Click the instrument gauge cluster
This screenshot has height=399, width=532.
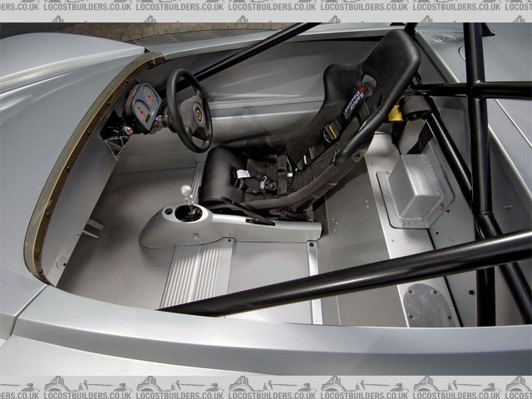click(x=147, y=106)
